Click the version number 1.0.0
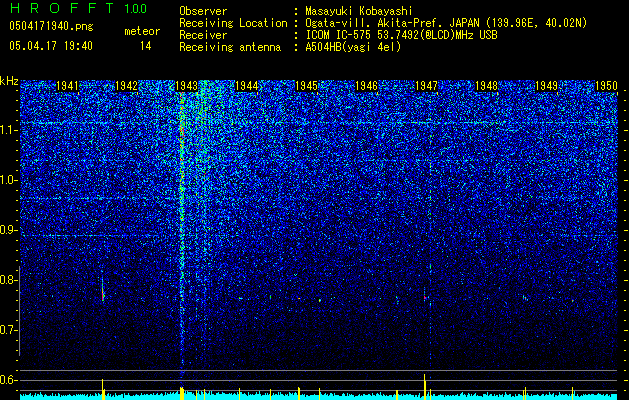This screenshot has height=400, width=629. click(x=136, y=9)
